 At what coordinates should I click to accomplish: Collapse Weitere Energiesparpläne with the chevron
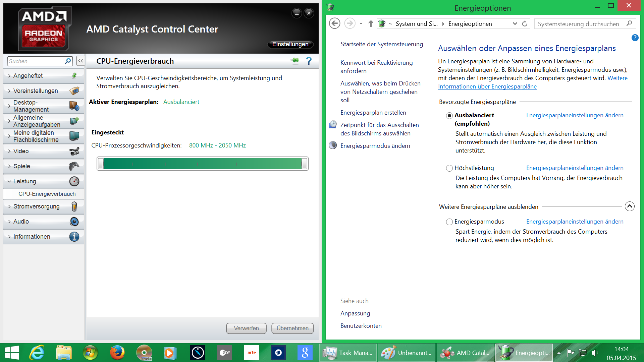click(629, 206)
